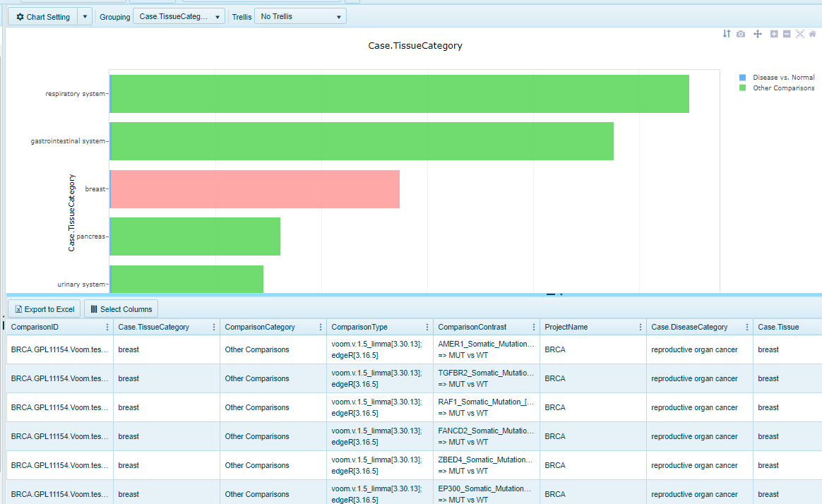Select the green respiratory system bar

click(x=400, y=94)
